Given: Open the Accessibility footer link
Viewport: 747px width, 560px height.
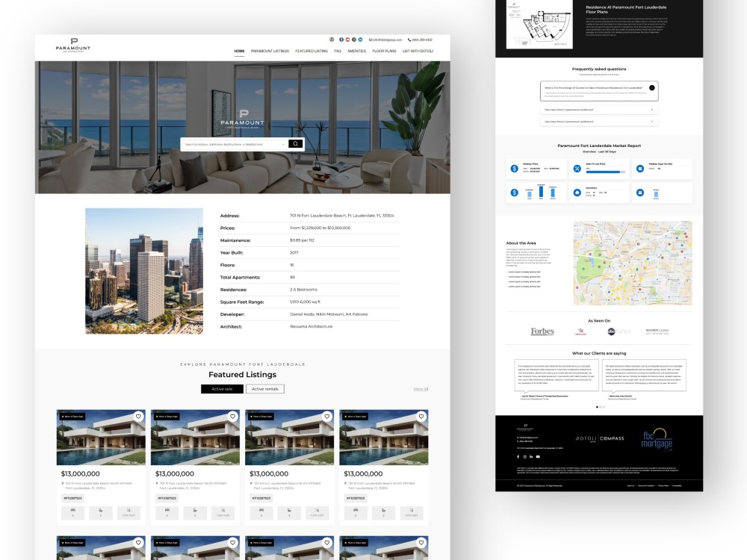Looking at the screenshot, I should (x=677, y=486).
